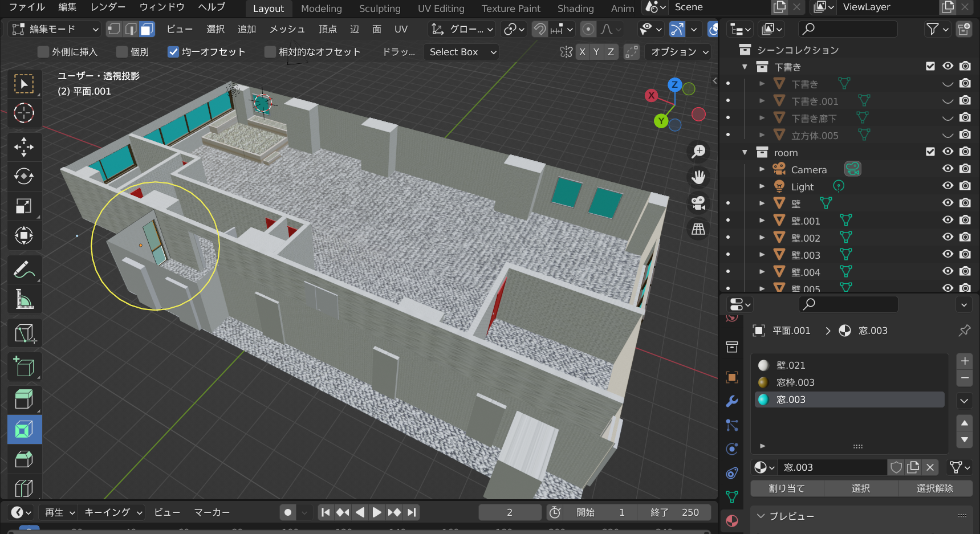Select the Bevel tool
Viewport: 980px width, 534px height.
point(23,459)
